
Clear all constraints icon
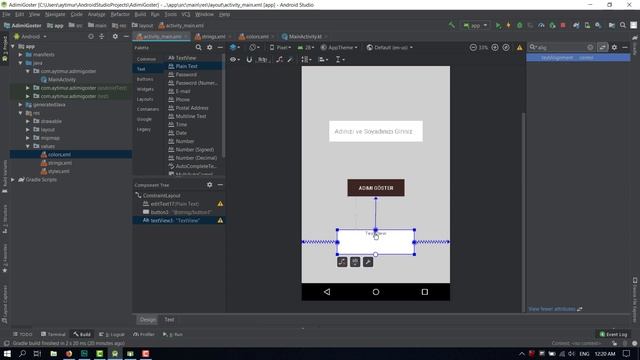(x=279, y=60)
